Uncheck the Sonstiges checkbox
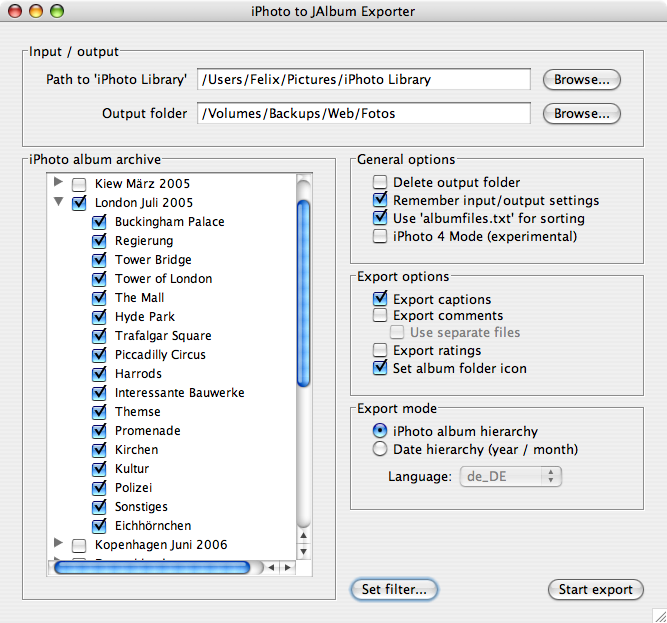667x623 pixels. click(99, 506)
